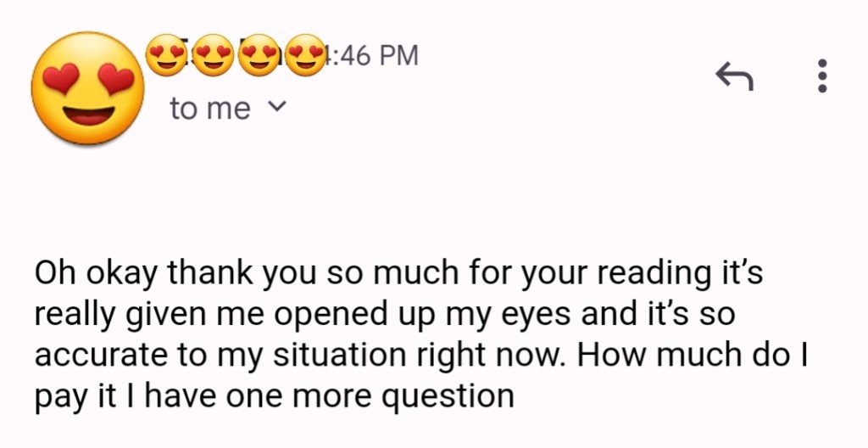
Task: Click the words "How much" in the message
Action: (x=652, y=356)
